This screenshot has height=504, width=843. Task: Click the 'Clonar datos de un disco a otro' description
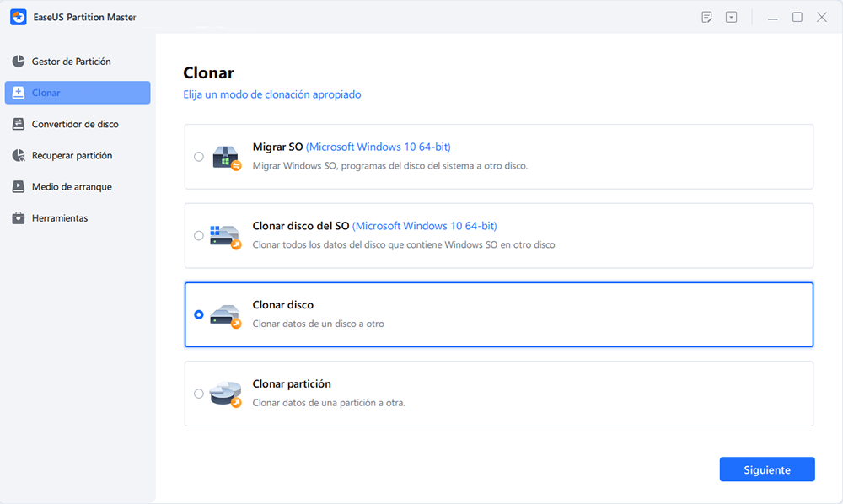click(319, 324)
